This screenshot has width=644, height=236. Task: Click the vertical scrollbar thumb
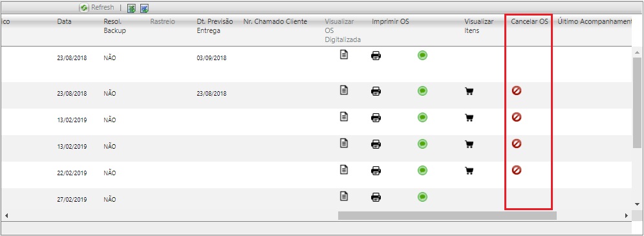[x=637, y=103]
